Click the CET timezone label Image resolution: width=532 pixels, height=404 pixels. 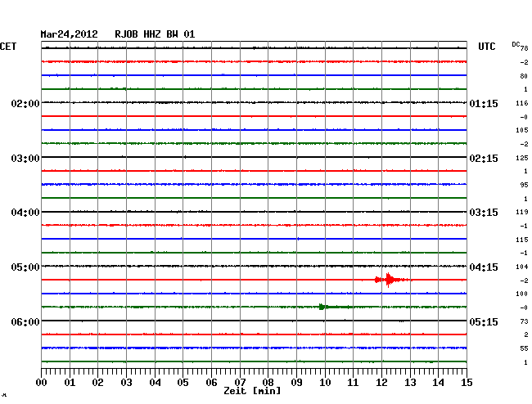[8, 47]
